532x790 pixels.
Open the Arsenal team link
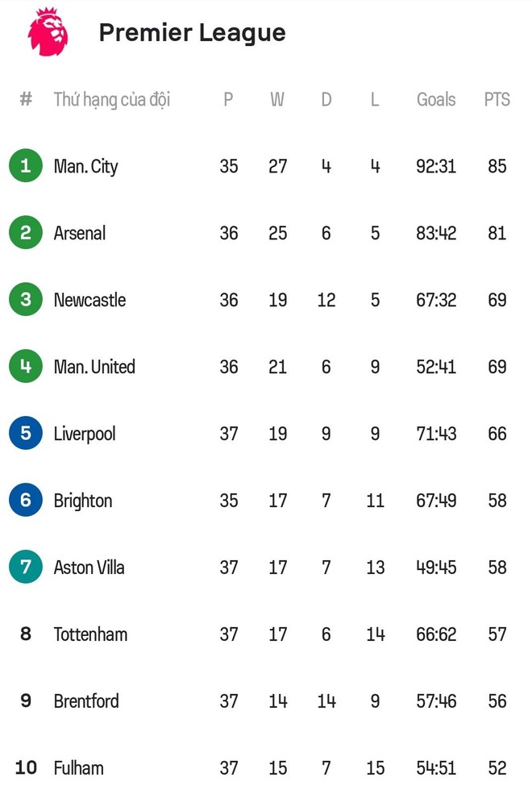[80, 233]
